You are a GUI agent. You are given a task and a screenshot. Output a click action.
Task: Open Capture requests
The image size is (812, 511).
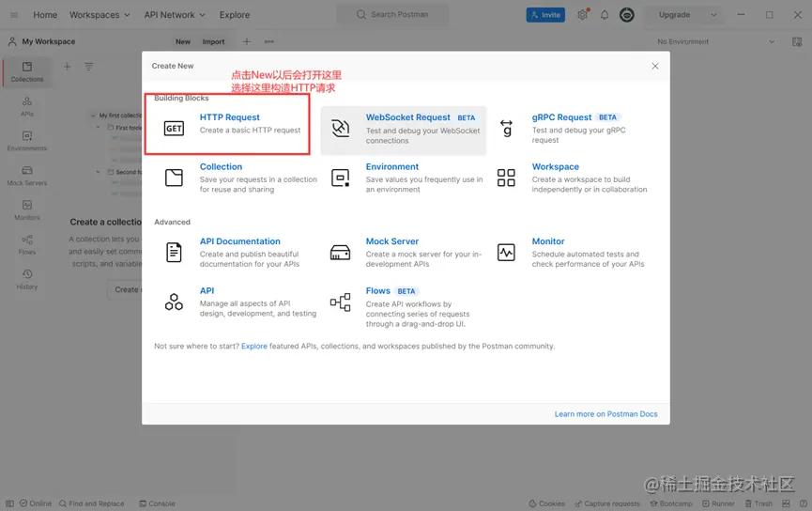pos(607,503)
